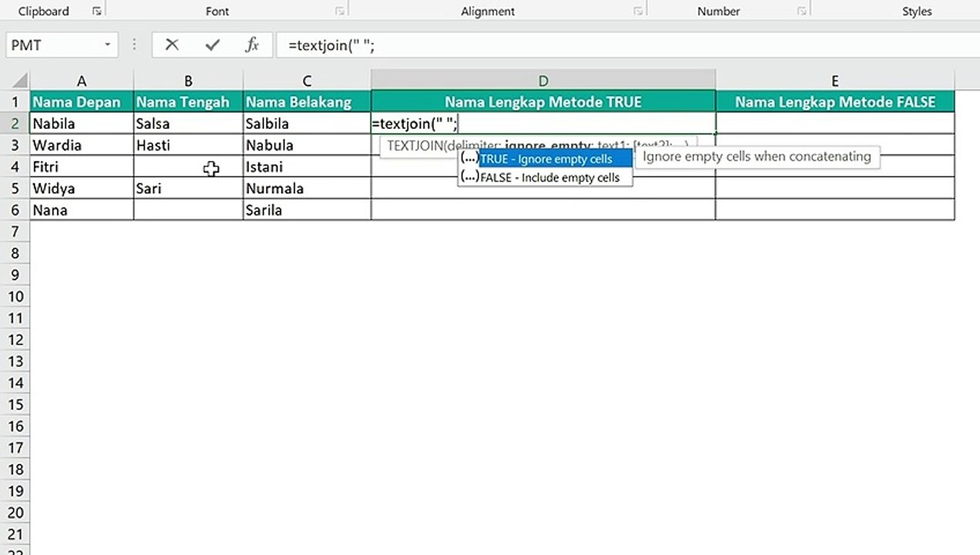Open Alignment group dialog launcher
This screenshot has height=555, width=980.
coord(638,11)
